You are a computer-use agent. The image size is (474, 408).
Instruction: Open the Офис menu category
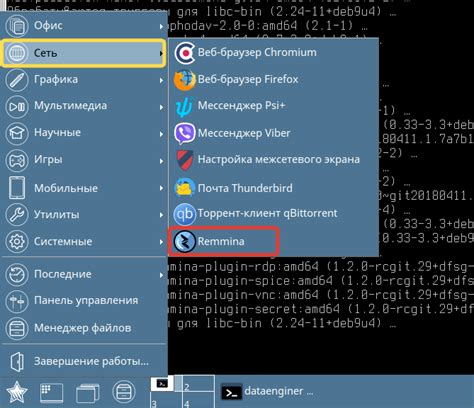click(x=84, y=26)
